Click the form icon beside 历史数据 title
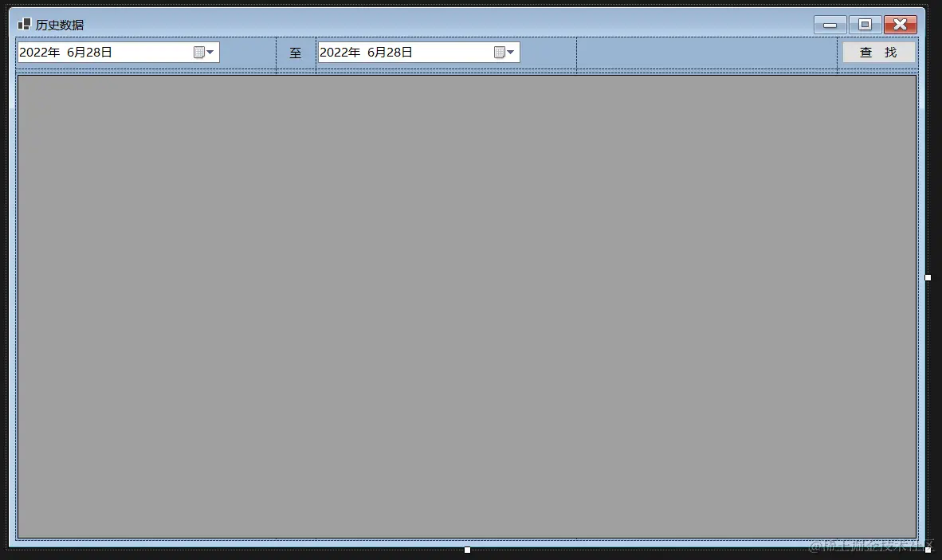The image size is (942, 560). (24, 24)
